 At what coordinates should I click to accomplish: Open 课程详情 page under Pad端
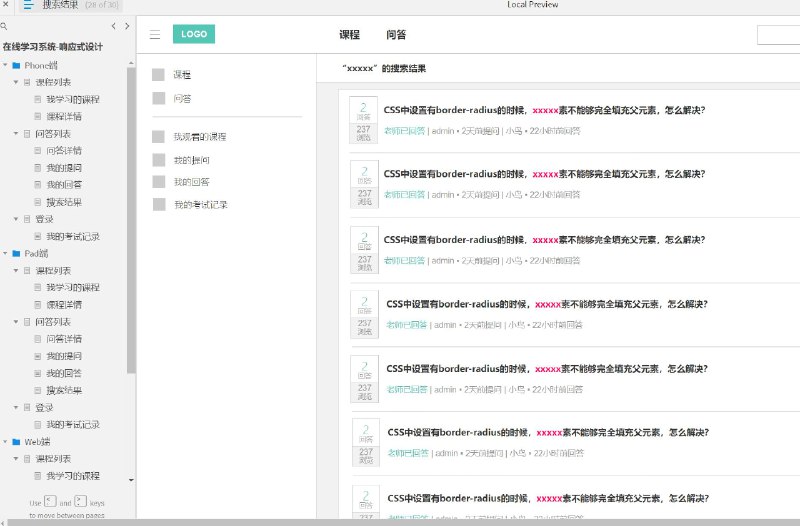pos(64,305)
